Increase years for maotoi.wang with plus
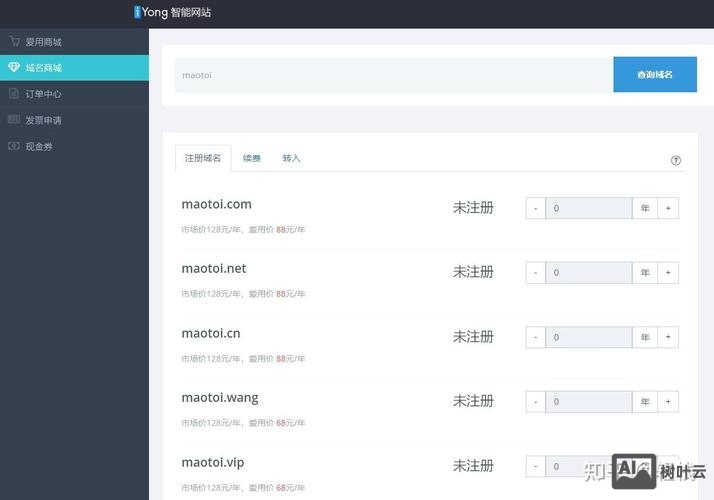Viewport: 714px width, 500px height. pyautogui.click(x=668, y=401)
